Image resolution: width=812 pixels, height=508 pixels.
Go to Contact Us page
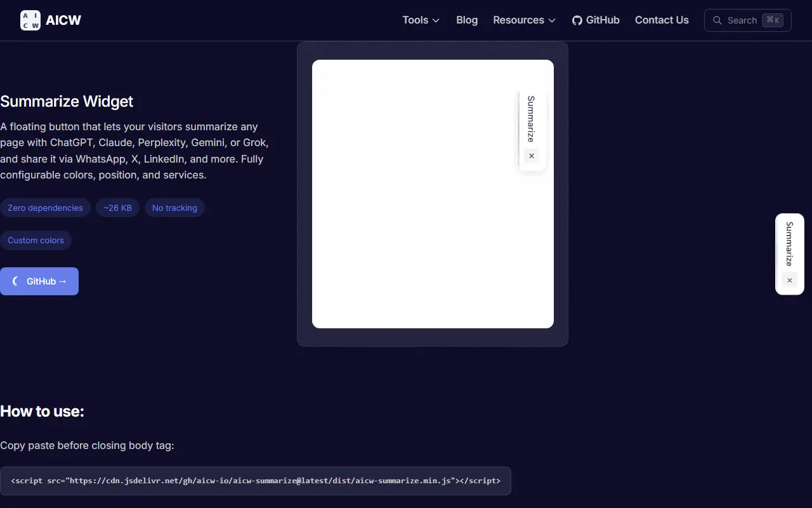(662, 20)
